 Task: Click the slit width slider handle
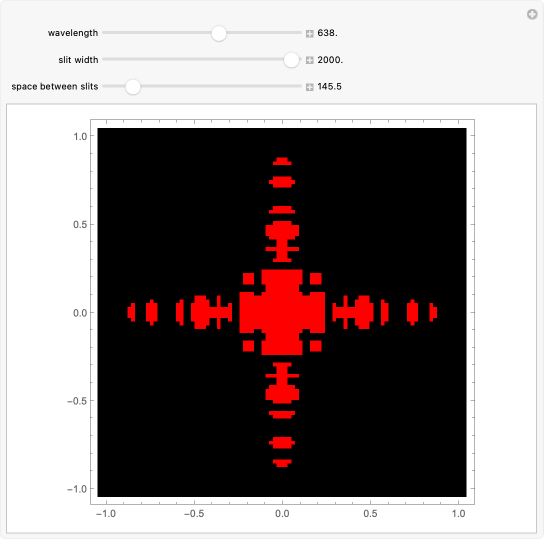pyautogui.click(x=291, y=60)
